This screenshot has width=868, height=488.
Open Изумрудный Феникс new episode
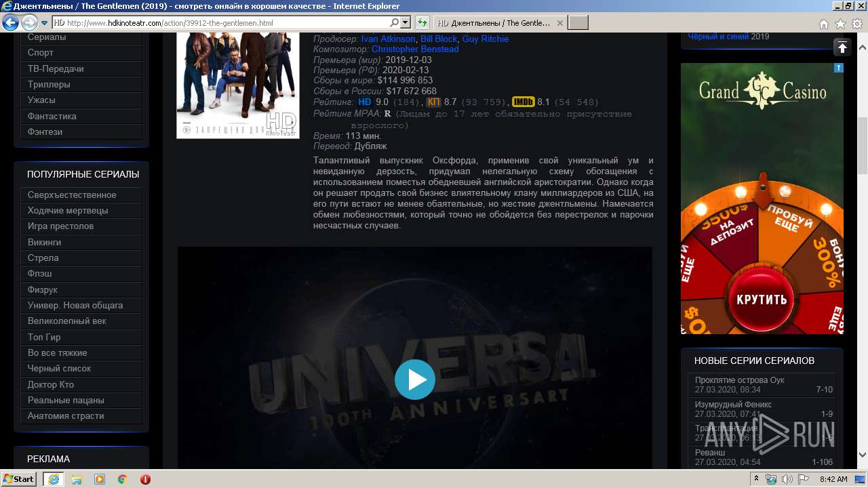click(762, 409)
